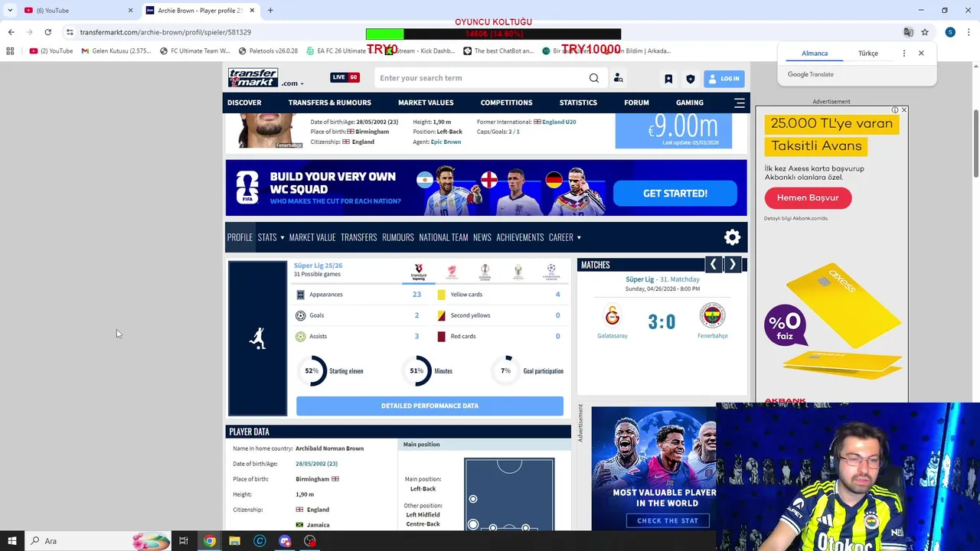This screenshot has height=551, width=980.
Task: Click DETAILED PERFORMANCE DATA button
Action: click(x=430, y=406)
